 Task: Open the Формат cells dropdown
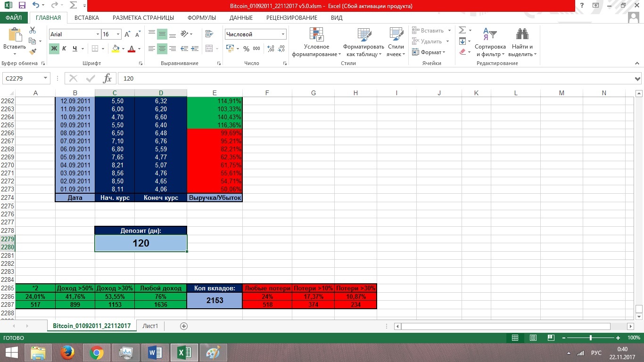(x=429, y=52)
